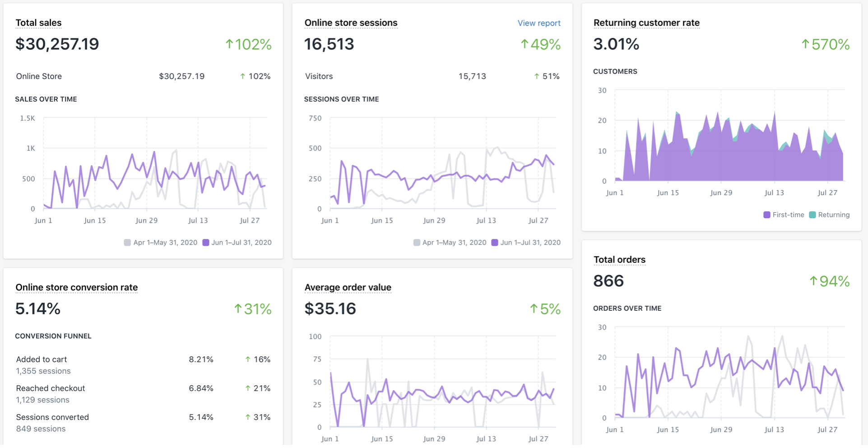Click the up arrow next to 94% total orders

coord(813,281)
